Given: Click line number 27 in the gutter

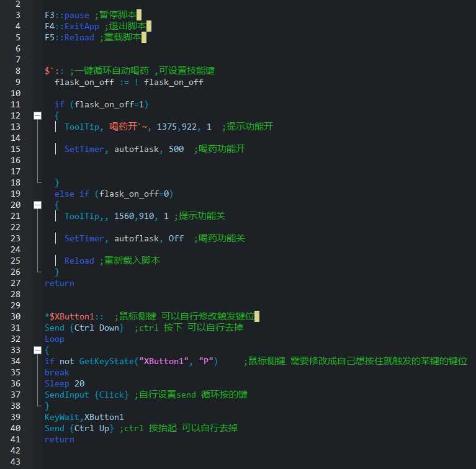Looking at the screenshot, I should tap(15, 283).
